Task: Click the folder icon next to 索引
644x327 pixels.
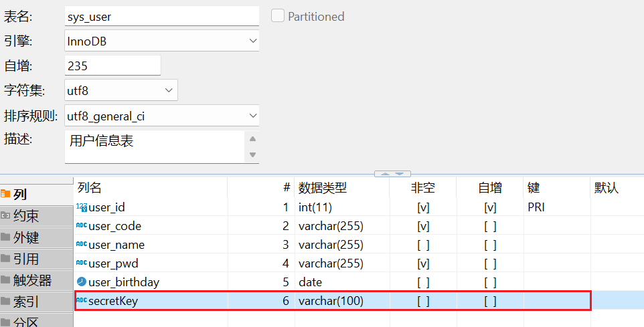Action: tap(5, 301)
